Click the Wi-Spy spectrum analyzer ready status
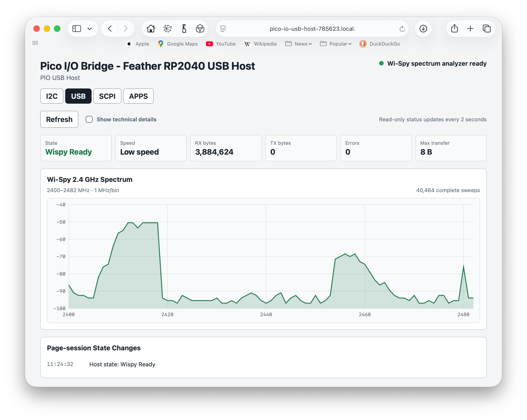This screenshot has width=527, height=420. (437, 64)
